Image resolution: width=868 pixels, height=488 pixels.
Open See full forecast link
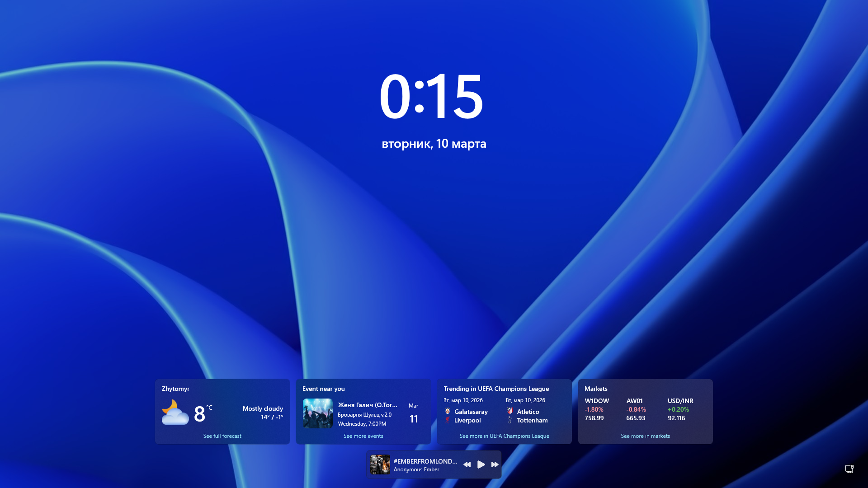coord(222,436)
